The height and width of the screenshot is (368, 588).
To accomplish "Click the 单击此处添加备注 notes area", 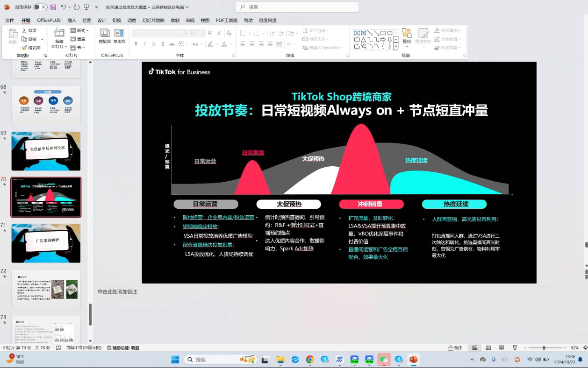I will click(x=118, y=290).
